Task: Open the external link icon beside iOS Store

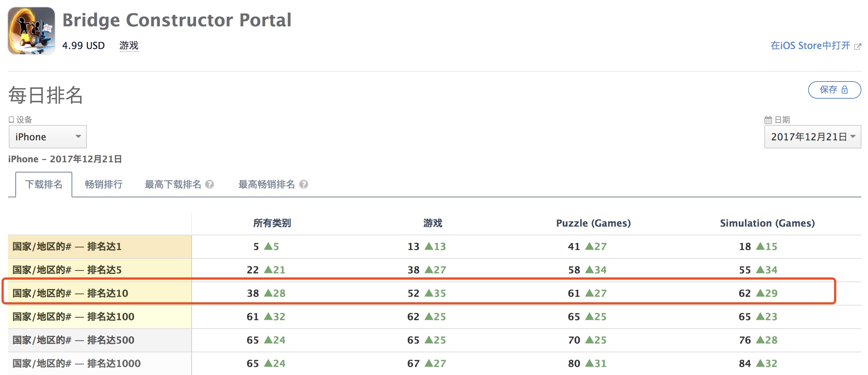Action: (x=857, y=46)
